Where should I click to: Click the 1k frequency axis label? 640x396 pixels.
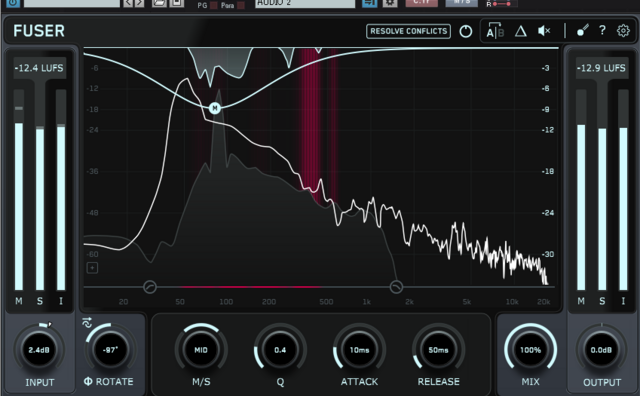point(367,302)
